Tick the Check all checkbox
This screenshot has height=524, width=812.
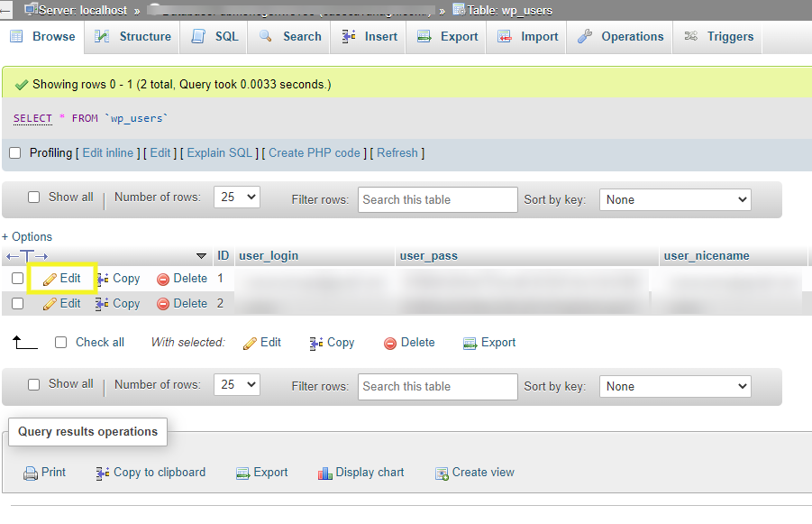click(60, 342)
